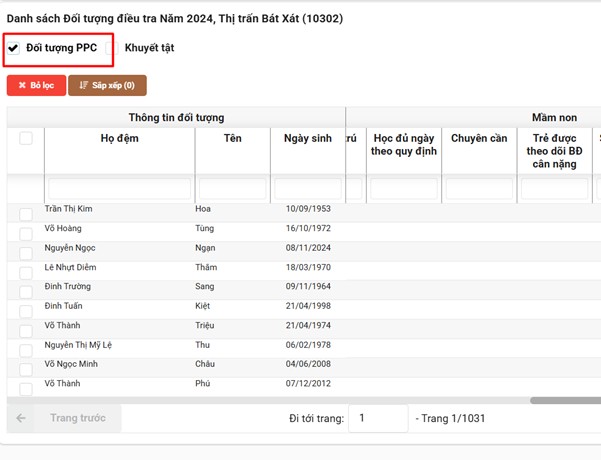
Task: Click the Tên column header
Action: 232,138
